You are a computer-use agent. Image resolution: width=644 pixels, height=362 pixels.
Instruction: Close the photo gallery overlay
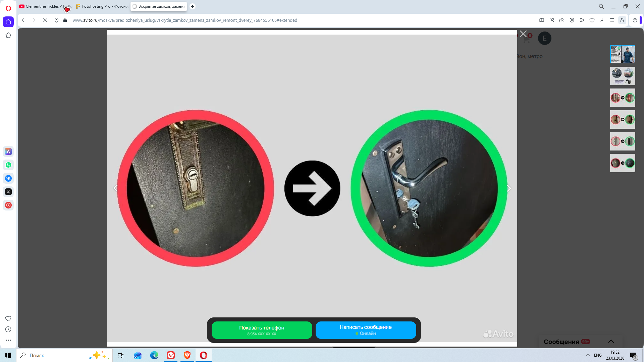point(523,34)
